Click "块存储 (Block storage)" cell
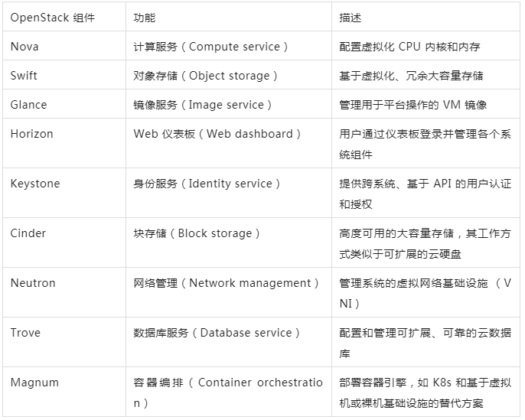525x420 pixels. 197,233
